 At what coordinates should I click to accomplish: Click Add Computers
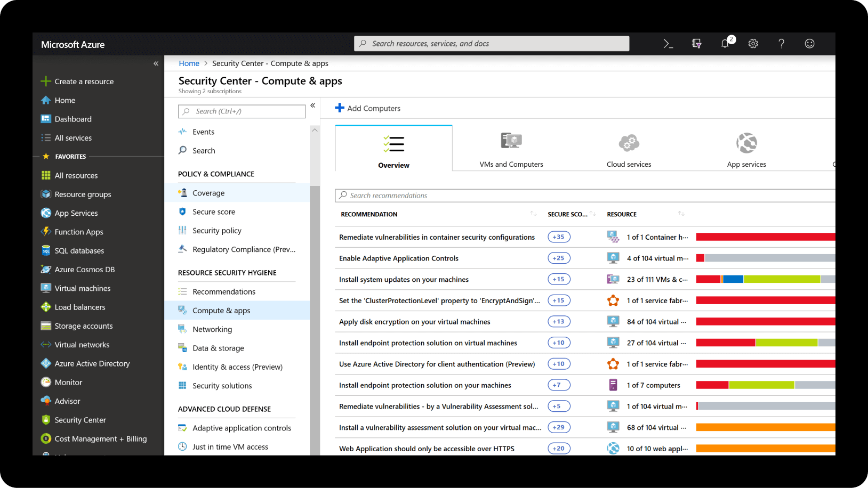367,108
